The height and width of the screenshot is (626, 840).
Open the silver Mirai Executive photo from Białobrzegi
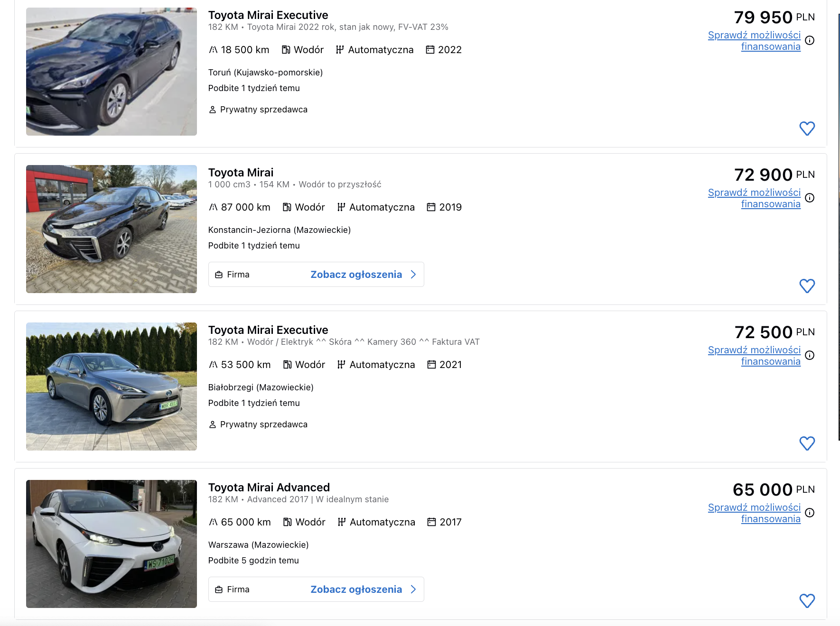coord(112,387)
